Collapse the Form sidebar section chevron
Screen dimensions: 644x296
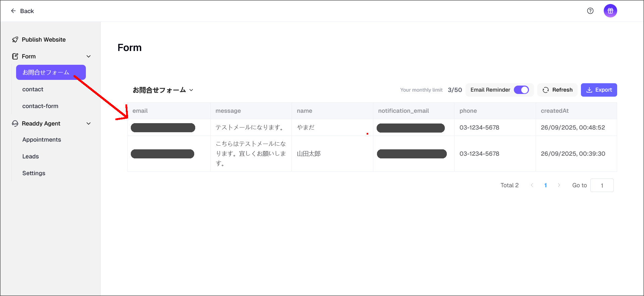pos(89,56)
